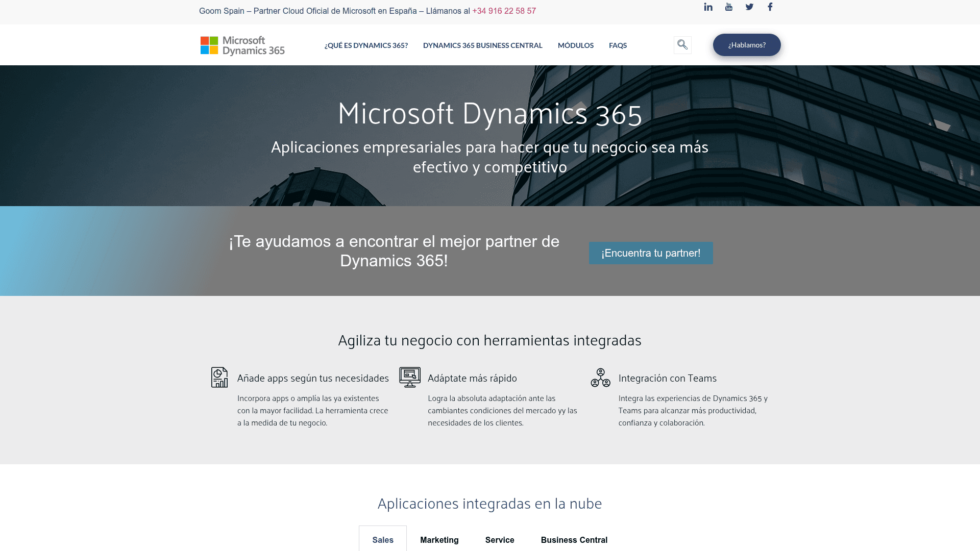Click the monitor icon beside Adáptate más rápido

click(x=410, y=377)
